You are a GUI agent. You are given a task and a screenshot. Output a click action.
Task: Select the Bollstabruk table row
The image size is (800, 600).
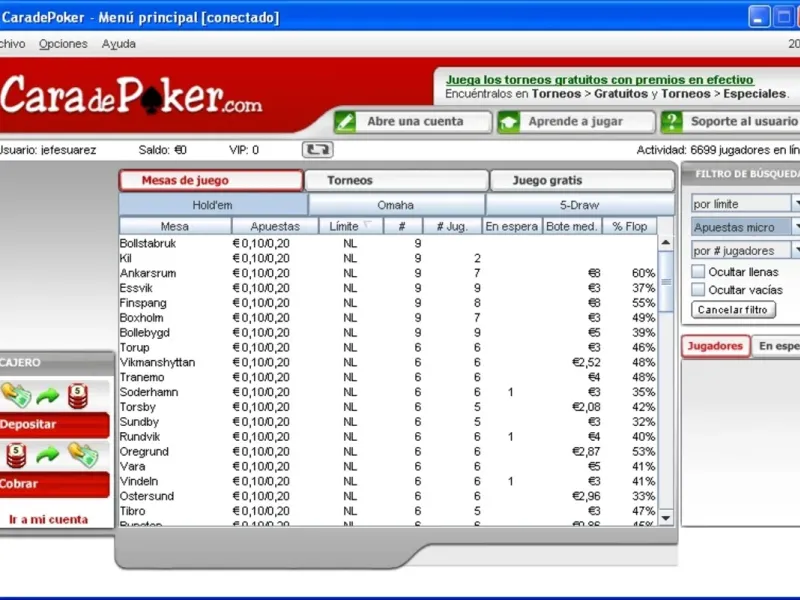coord(388,243)
